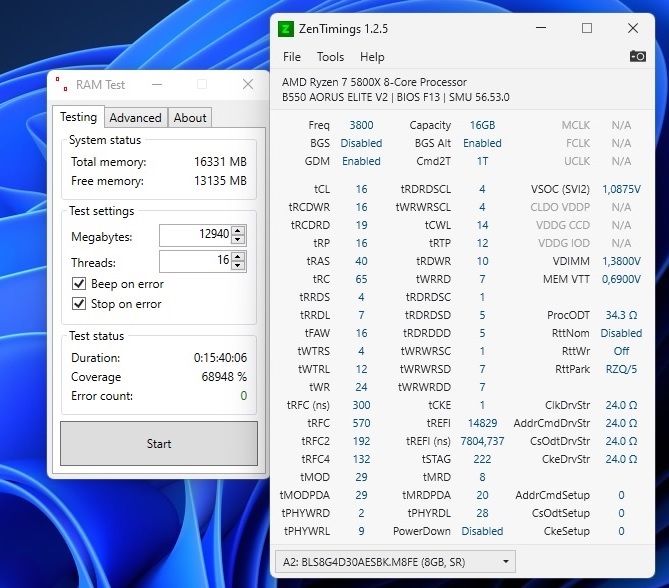Viewport: 669px width, 588px height.
Task: Click the Megabytes input field
Action: pyautogui.click(x=195, y=235)
